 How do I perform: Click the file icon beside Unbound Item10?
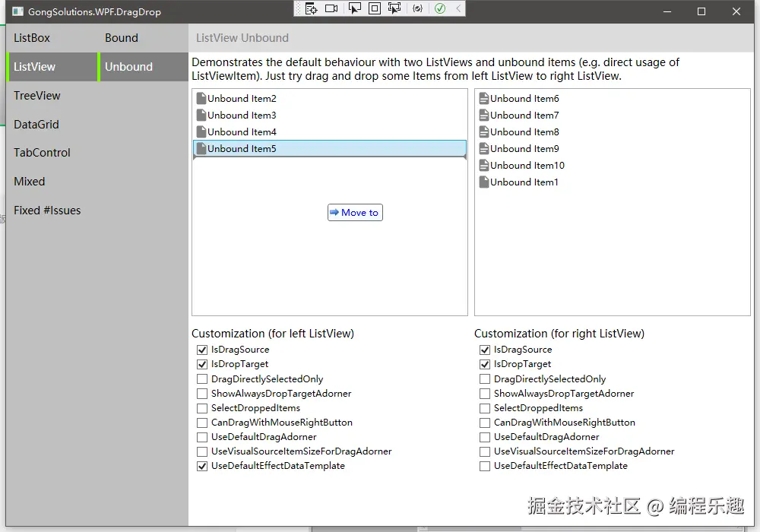tap(483, 165)
